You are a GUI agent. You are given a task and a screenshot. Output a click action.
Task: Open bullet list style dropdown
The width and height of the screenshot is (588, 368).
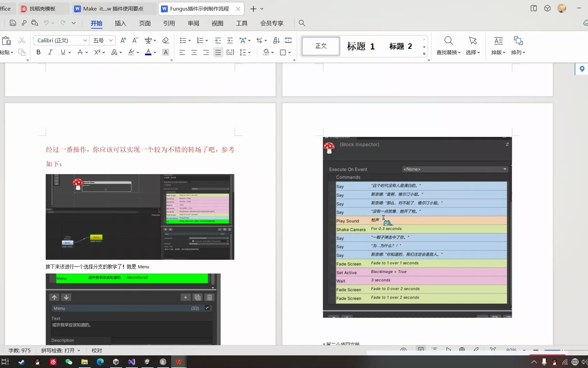[x=190, y=41]
